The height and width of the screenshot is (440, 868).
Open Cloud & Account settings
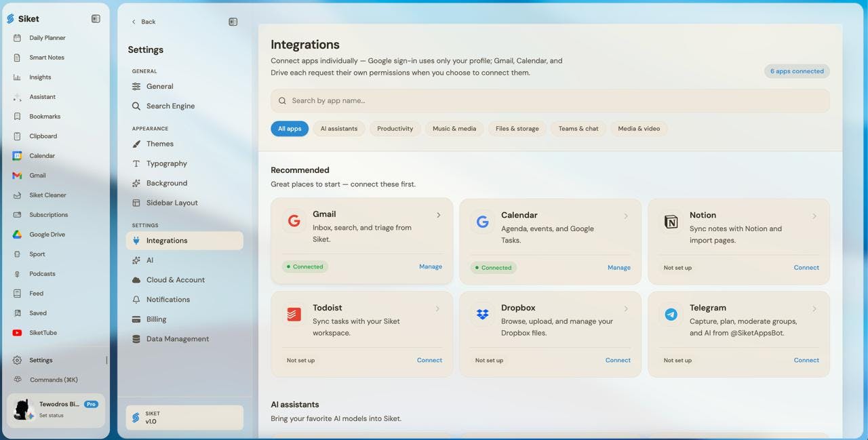coord(184,280)
